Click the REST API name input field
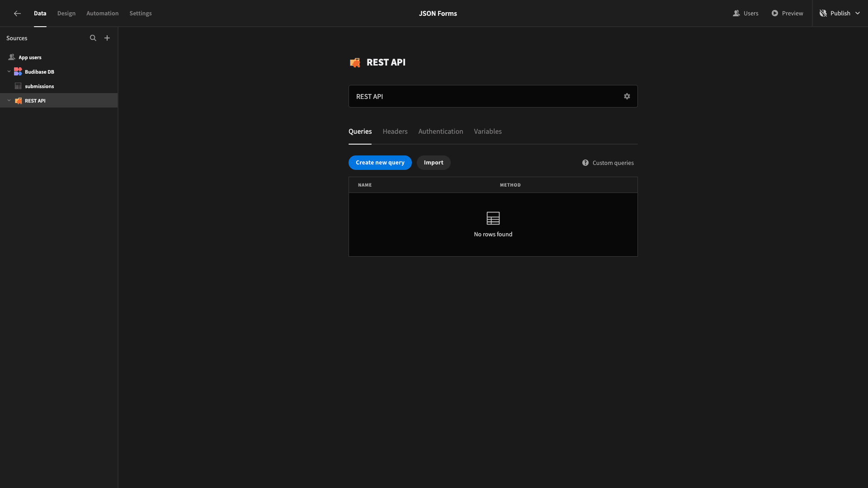The height and width of the screenshot is (488, 868). (493, 96)
